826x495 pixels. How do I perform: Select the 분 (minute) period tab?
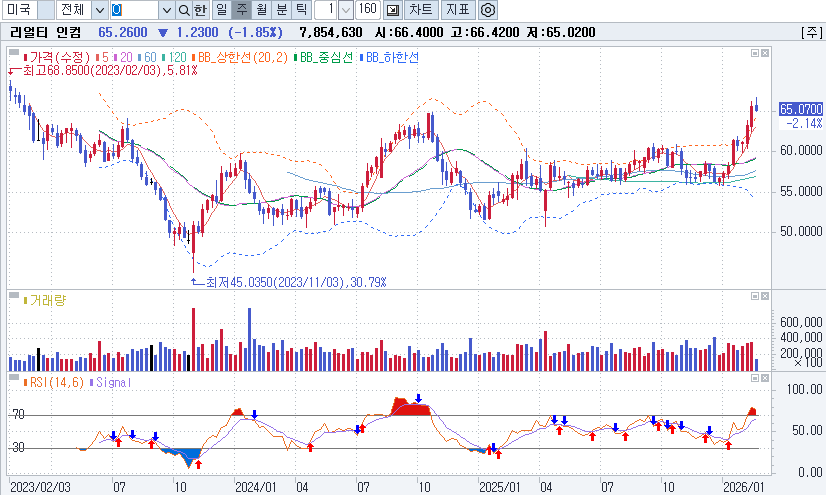(281, 10)
